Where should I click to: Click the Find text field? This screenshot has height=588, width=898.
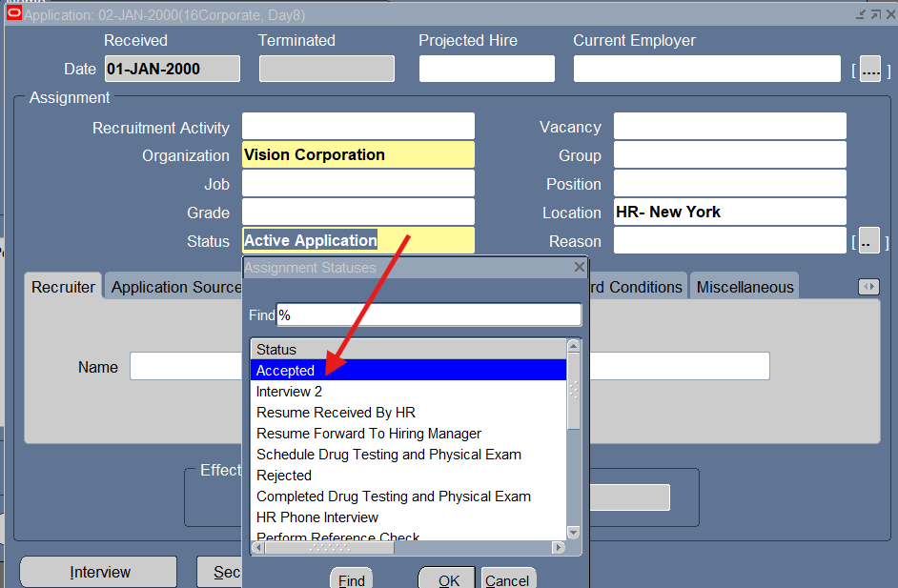coord(428,315)
